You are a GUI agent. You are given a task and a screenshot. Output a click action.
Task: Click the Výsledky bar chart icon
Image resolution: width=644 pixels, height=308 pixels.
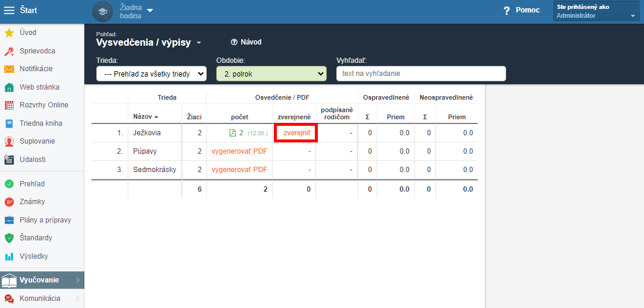coord(9,257)
